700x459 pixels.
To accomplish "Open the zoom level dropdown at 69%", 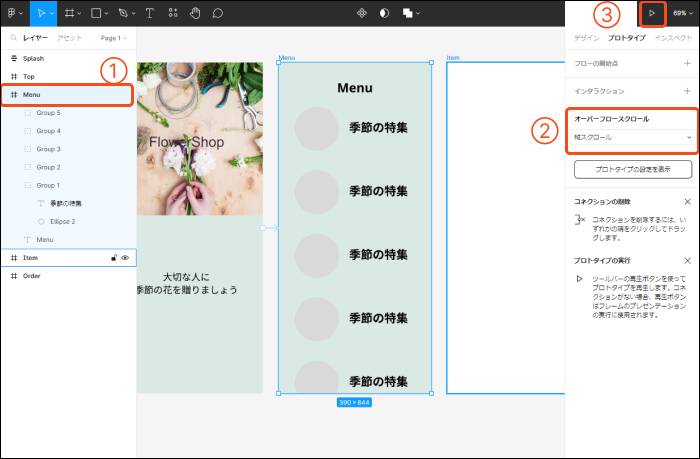I will [x=681, y=13].
